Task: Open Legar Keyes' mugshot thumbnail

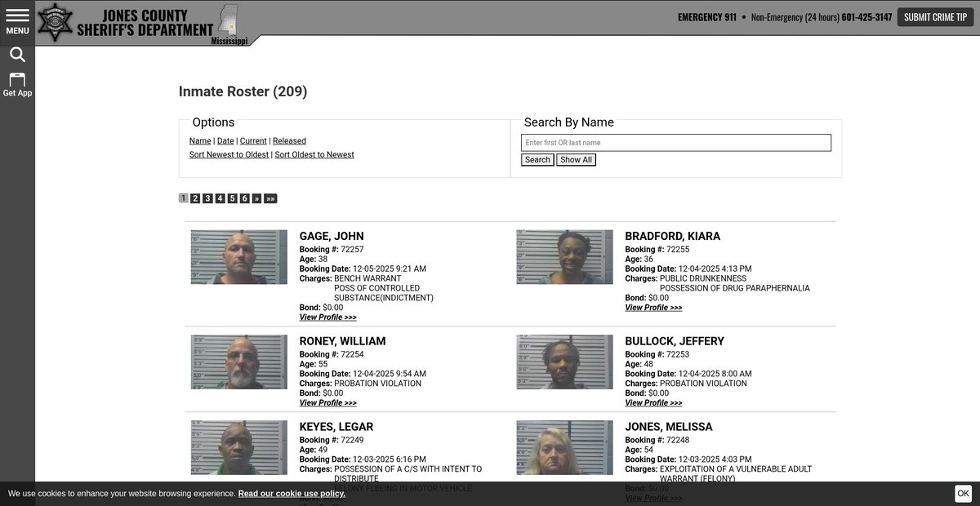Action: [x=239, y=447]
